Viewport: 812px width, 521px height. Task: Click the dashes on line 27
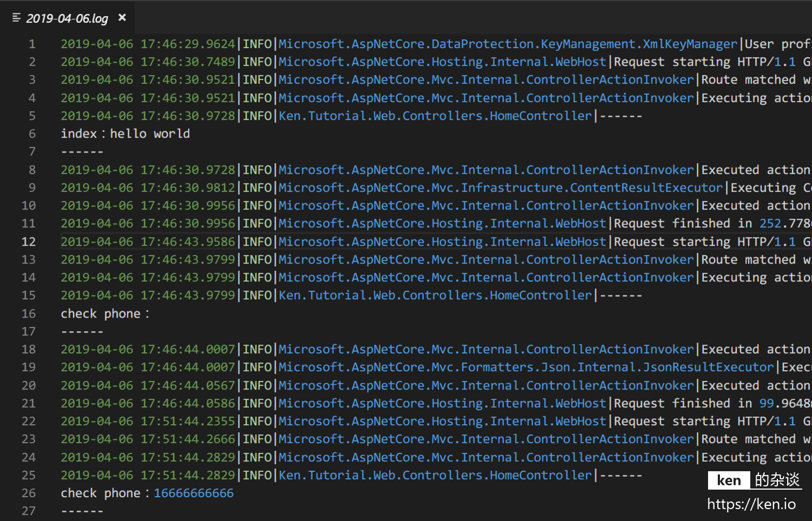tap(82, 511)
